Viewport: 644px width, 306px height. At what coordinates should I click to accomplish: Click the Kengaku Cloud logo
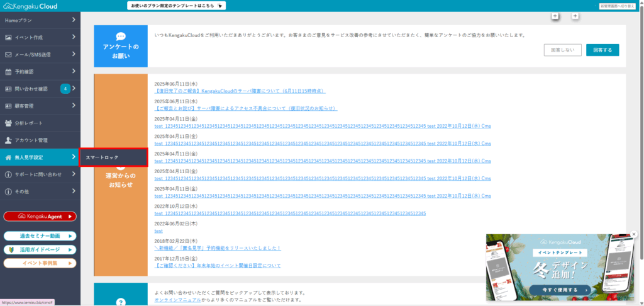click(30, 6)
